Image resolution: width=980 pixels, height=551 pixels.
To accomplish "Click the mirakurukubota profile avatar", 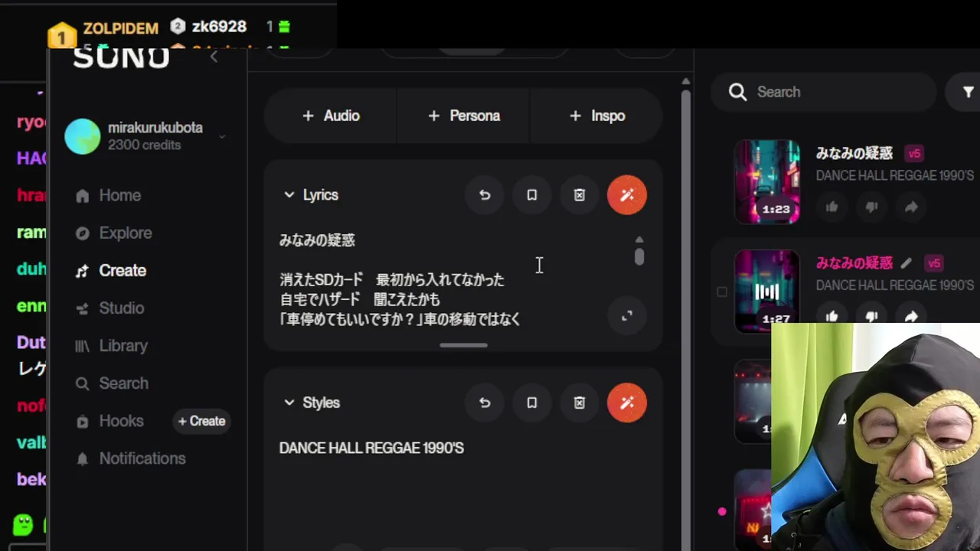I will point(83,136).
